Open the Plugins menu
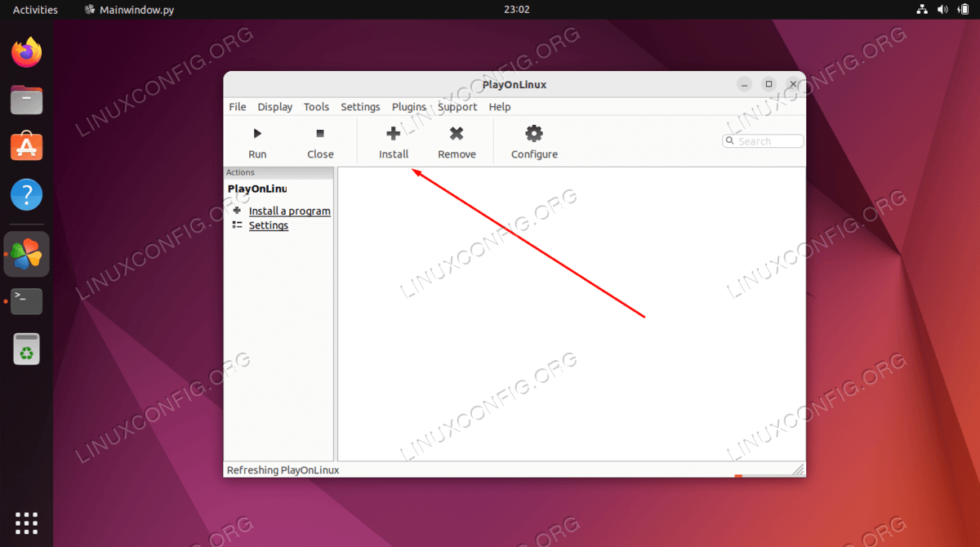The height and width of the screenshot is (547, 980). click(x=409, y=107)
